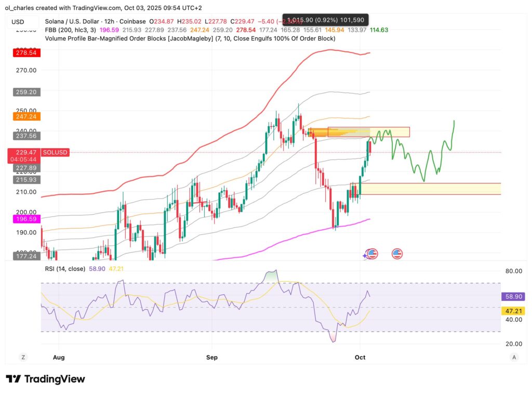Open the Solana / U.S. Dollar symbol legend
This screenshot has height=394, width=532.
pyautogui.click(x=73, y=21)
